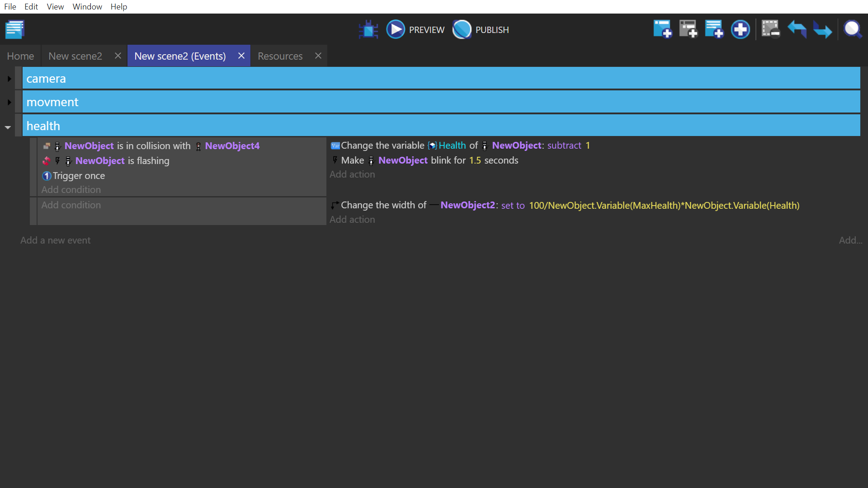Select the New scene2 (Events) tab
The height and width of the screenshot is (488, 868).
[x=180, y=56]
